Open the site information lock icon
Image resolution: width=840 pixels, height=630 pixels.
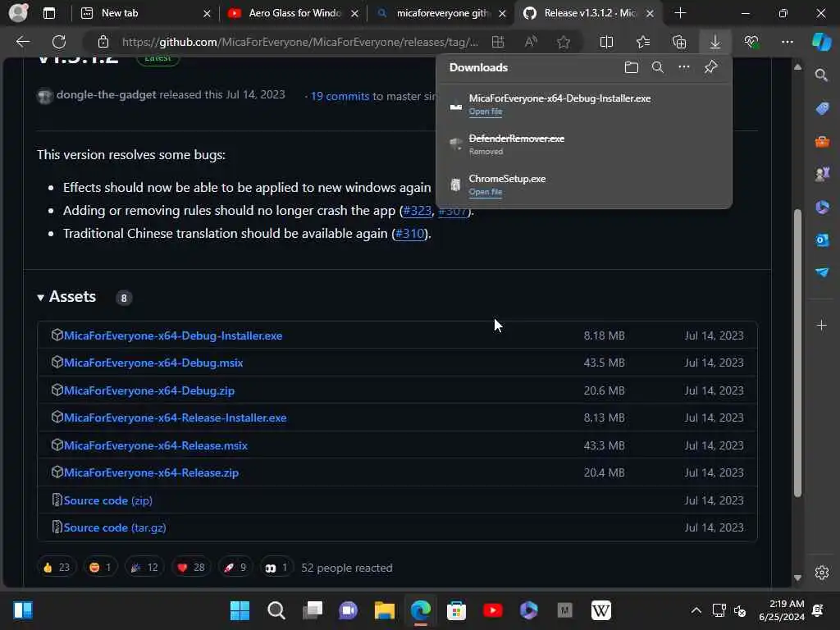click(103, 42)
